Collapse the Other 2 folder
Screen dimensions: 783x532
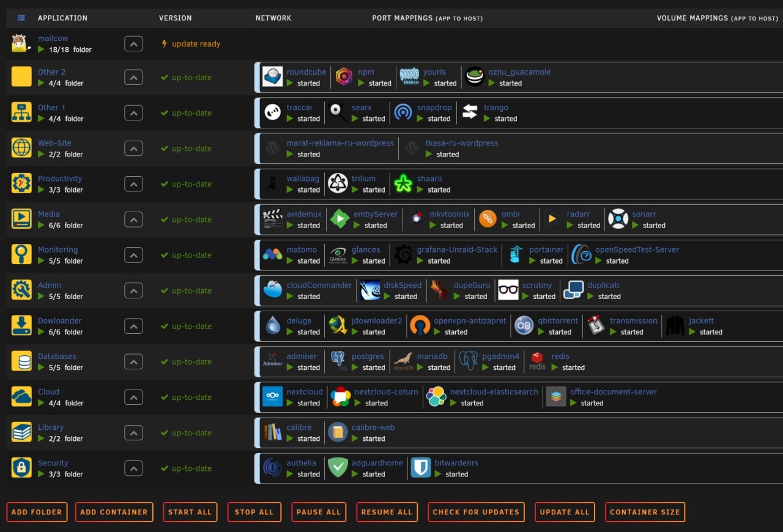(x=133, y=77)
